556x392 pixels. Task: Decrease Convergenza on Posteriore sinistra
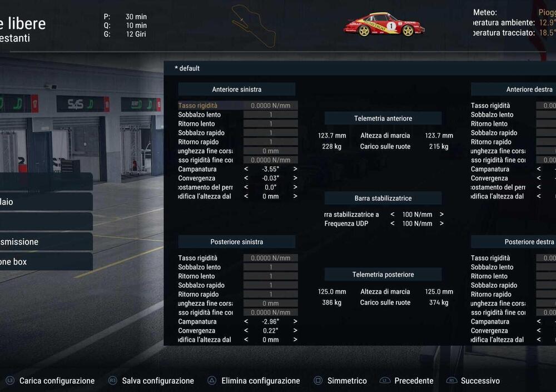246,331
